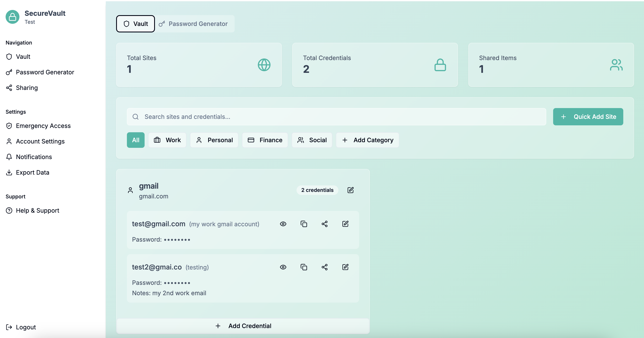Select the Work category filter
This screenshot has height=338, width=644.
(167, 140)
